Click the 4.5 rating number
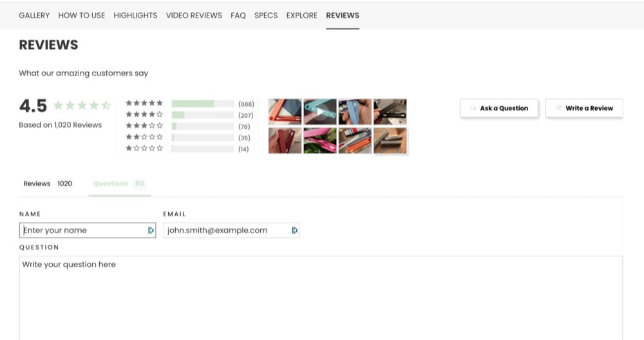Screen dimensions: 644x340 click(33, 106)
